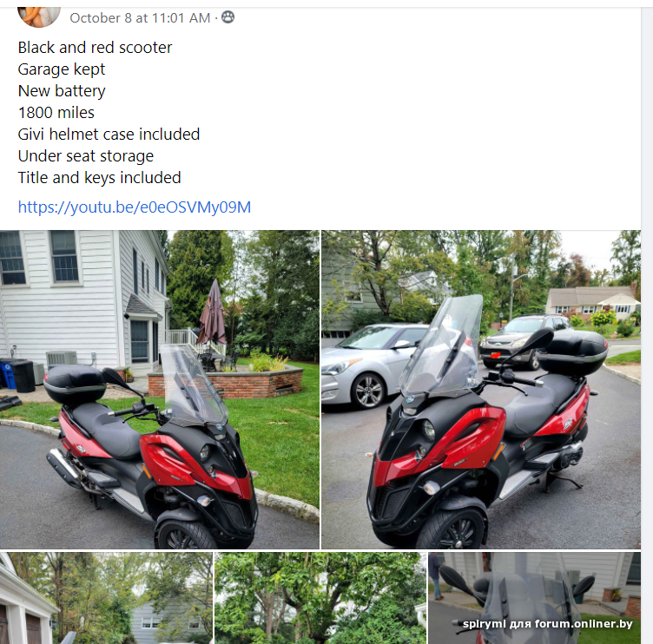Follow the youtu.be/e0eOSVMy09M video link
This screenshot has width=653, height=644.
134,207
